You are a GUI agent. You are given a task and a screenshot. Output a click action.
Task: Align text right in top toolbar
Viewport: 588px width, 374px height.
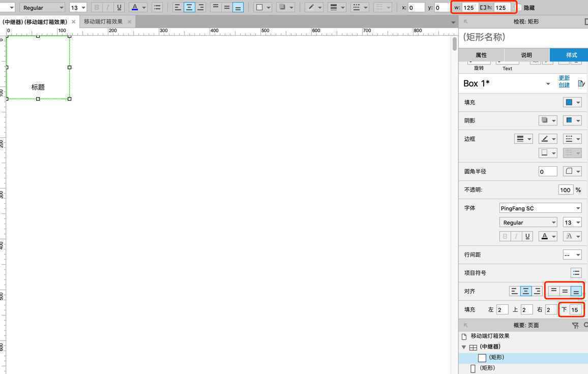point(200,7)
